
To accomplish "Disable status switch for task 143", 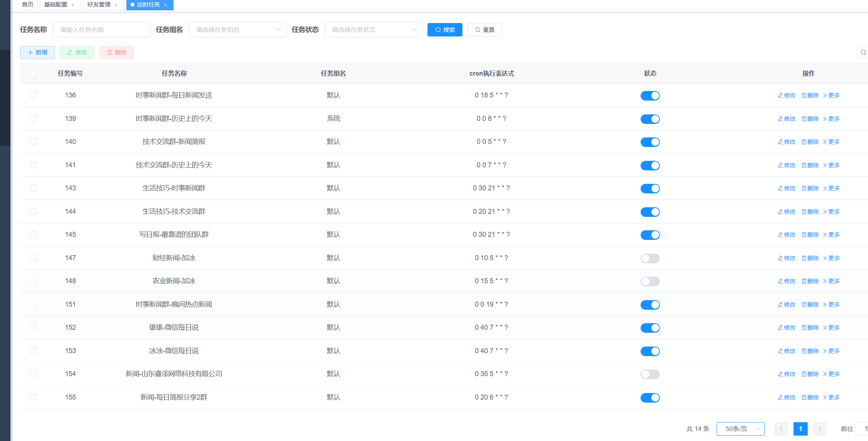I will tap(650, 188).
